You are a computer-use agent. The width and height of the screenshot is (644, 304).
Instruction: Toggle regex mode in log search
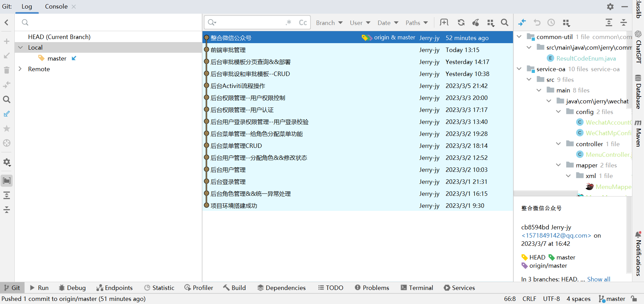(289, 22)
